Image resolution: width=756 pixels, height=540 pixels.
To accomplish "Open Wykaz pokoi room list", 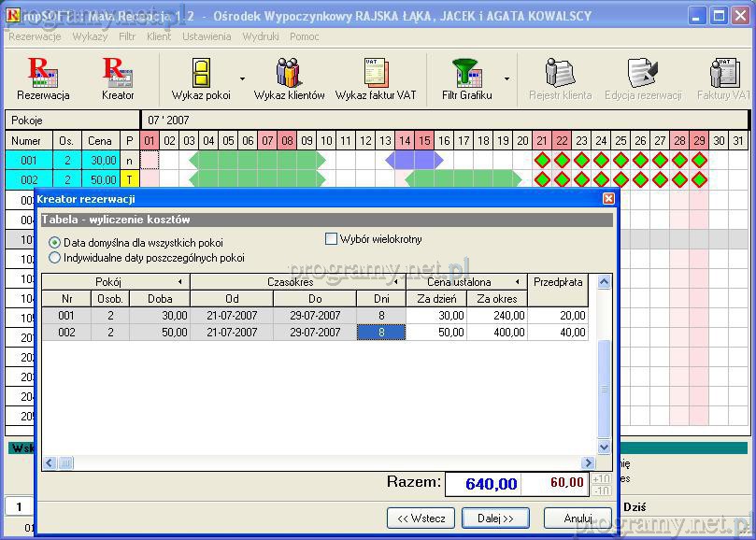I will 200,78.
